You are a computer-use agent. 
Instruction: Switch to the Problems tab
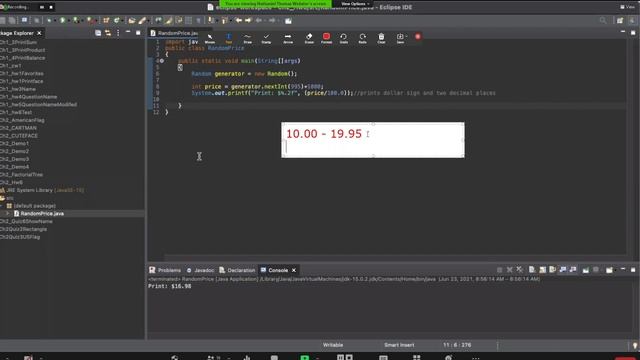(165, 270)
